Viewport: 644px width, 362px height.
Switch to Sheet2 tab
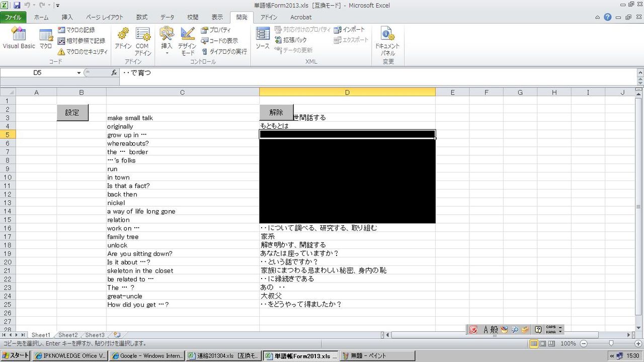68,335
